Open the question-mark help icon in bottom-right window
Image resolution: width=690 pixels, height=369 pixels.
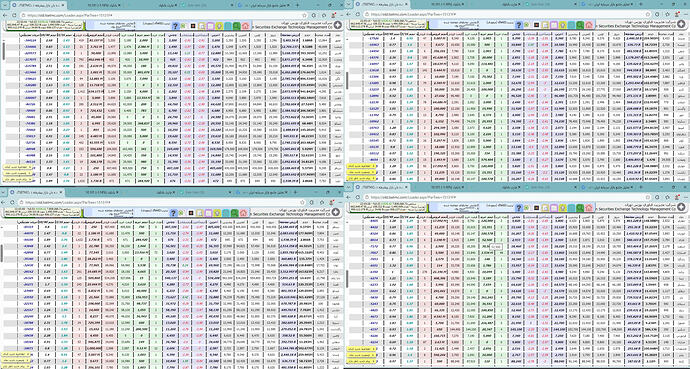519,208
